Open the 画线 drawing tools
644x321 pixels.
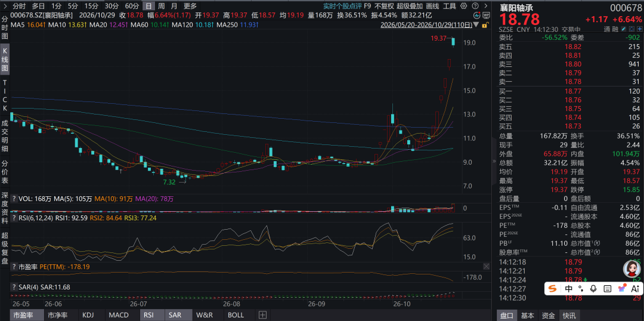[x=432, y=6]
